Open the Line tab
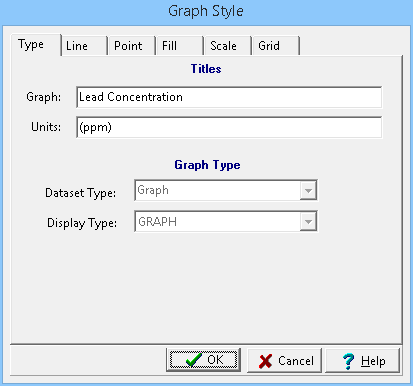The height and width of the screenshot is (386, 413). point(84,46)
